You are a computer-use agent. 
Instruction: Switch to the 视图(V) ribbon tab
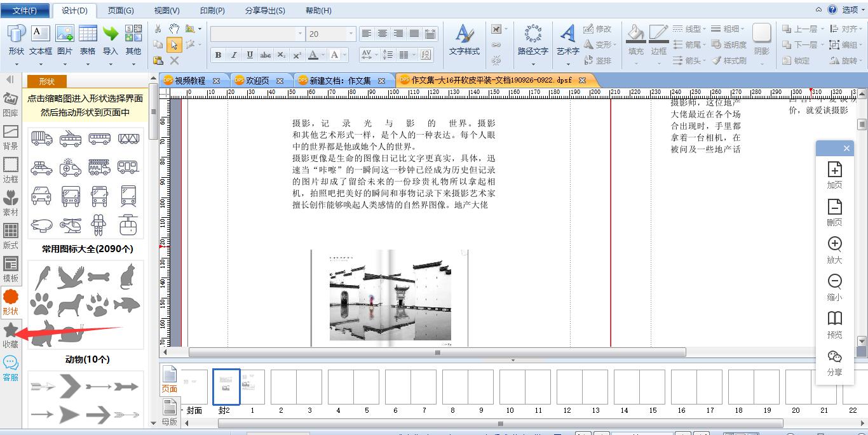coord(167,10)
